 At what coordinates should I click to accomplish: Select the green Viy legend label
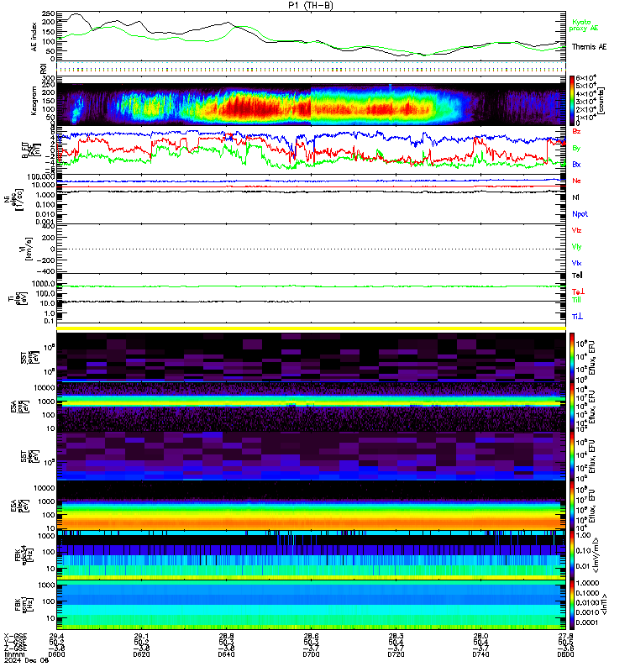click(x=576, y=247)
